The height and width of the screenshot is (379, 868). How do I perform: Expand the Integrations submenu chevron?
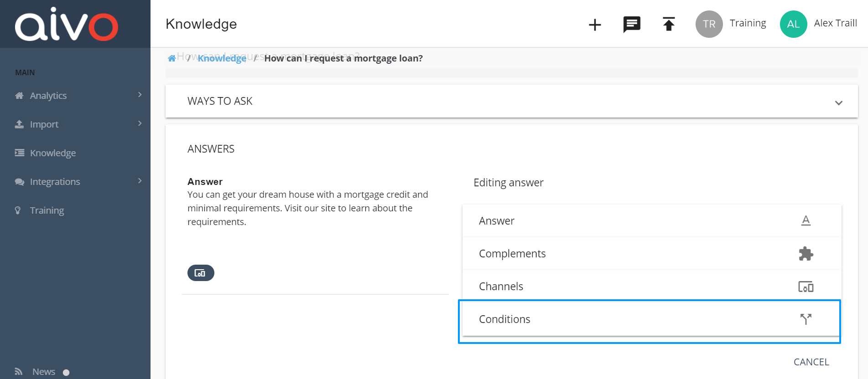tap(140, 181)
